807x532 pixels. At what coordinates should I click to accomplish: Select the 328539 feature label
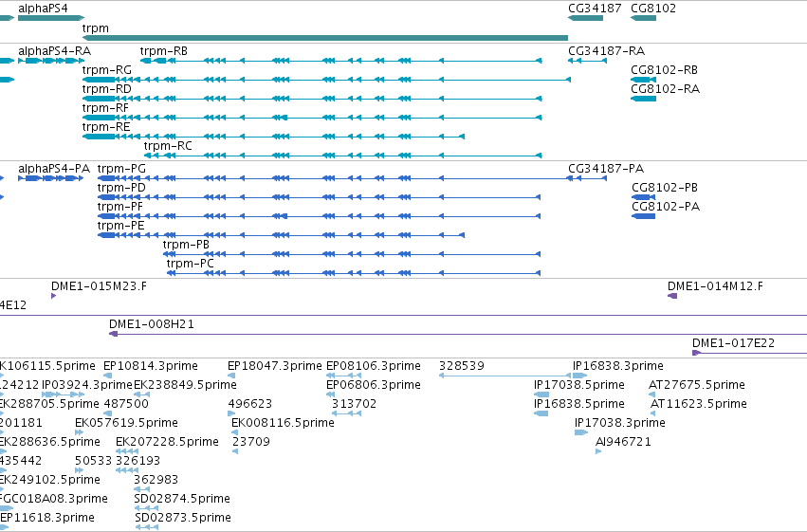462,366
